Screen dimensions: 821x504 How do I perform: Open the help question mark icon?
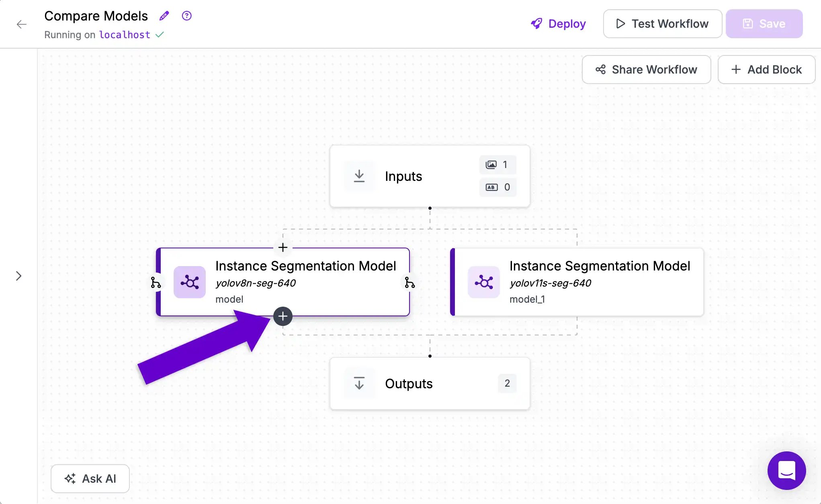click(x=186, y=16)
